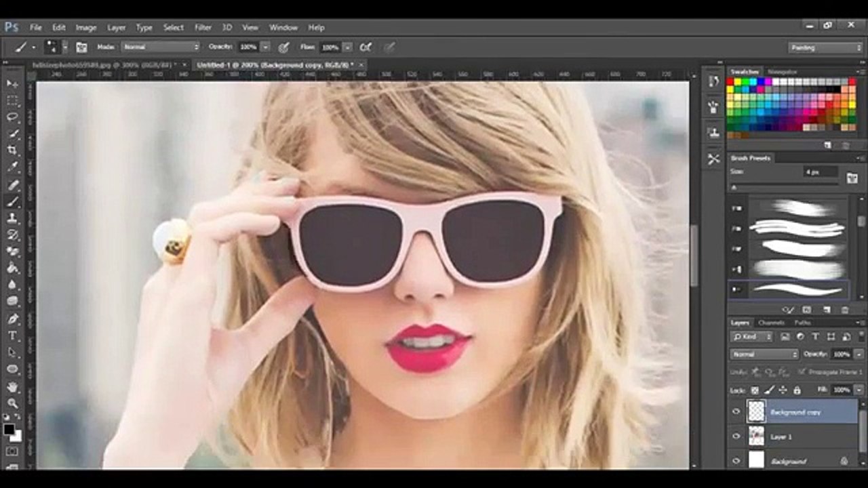Open the Brush Preset picker dropdown
Image resolution: width=868 pixels, height=488 pixels.
click(65, 47)
